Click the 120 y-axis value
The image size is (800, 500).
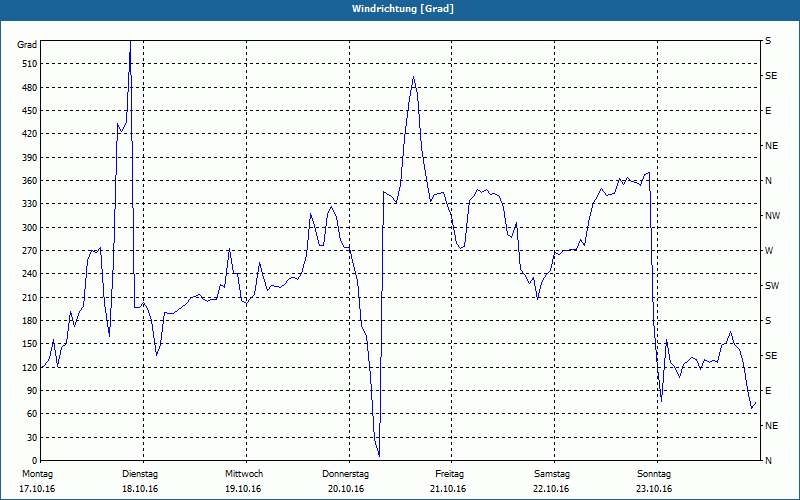pos(30,367)
